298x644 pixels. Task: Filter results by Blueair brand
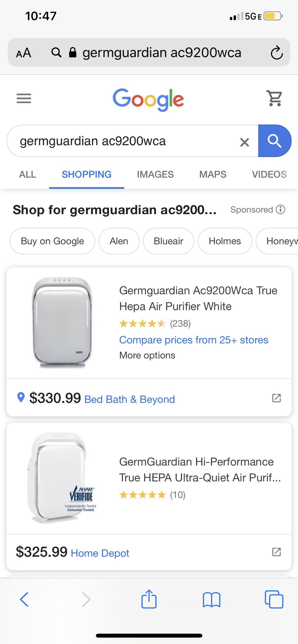pyautogui.click(x=168, y=241)
